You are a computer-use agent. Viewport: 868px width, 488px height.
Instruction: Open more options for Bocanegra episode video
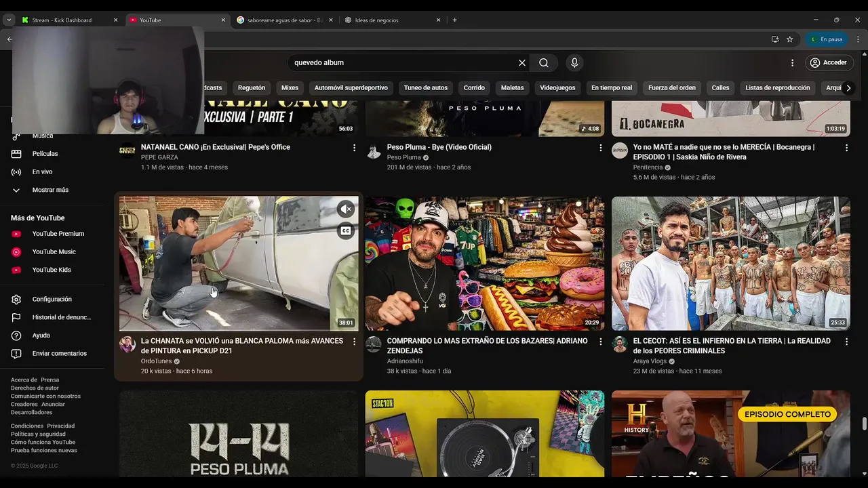click(x=846, y=147)
